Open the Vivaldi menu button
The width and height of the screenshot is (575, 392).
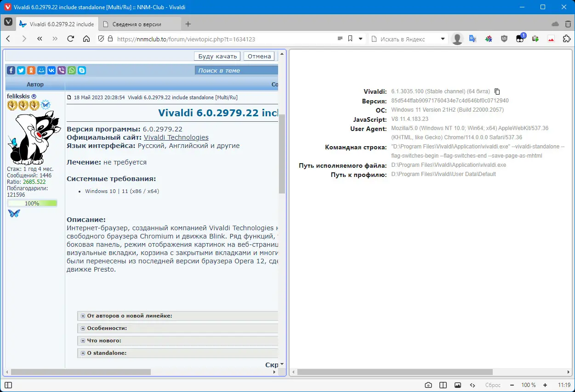(8, 22)
